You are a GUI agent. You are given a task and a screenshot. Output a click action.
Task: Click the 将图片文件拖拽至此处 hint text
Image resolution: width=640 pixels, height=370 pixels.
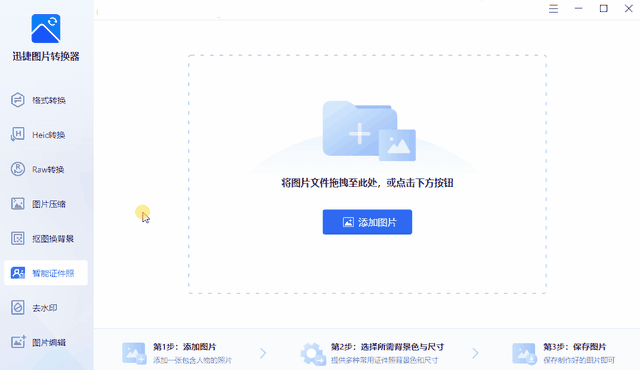[x=367, y=183]
